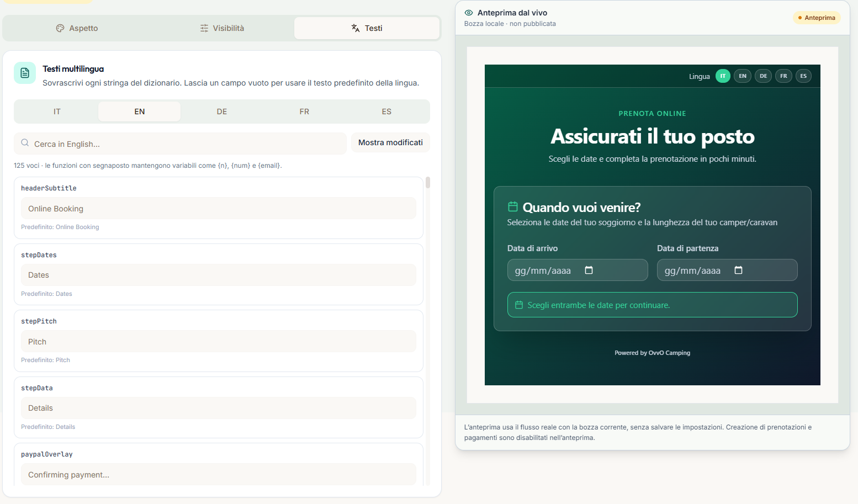Choose the EN language tab in editor
Screen dimensions: 858x504
140,112
